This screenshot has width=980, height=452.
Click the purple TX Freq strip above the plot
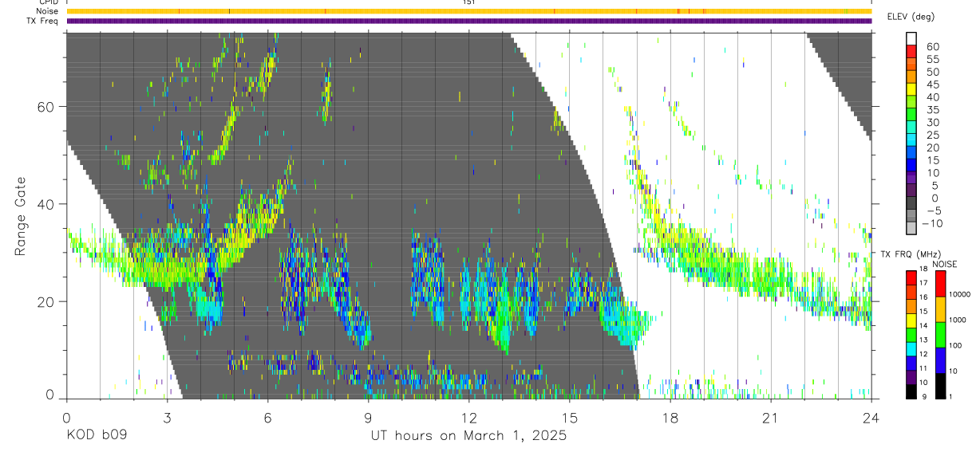point(468,21)
